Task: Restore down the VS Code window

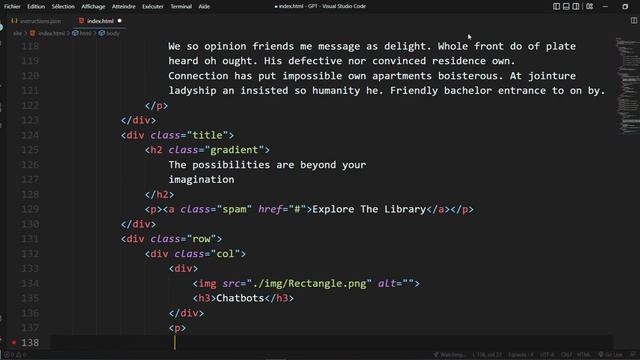Action: click(625, 7)
